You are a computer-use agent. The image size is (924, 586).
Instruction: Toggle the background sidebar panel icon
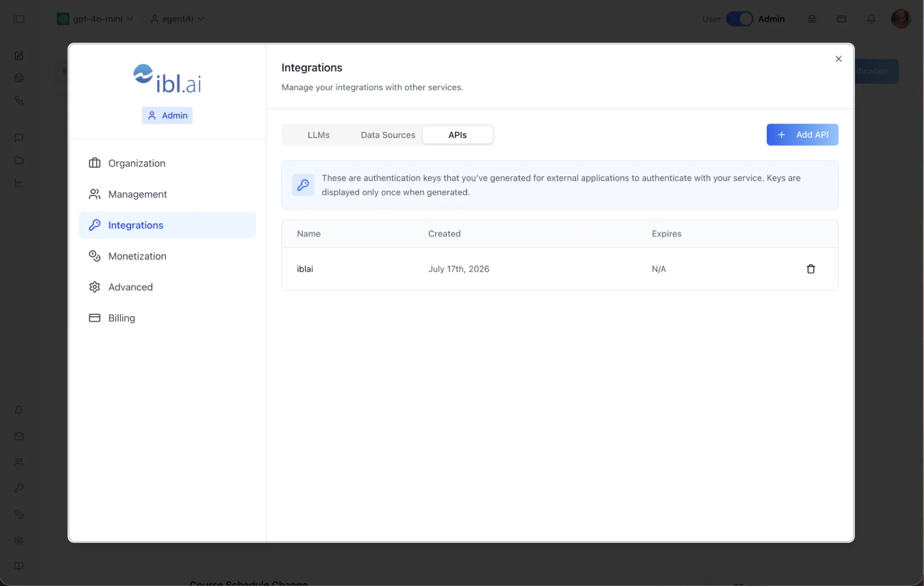point(19,19)
